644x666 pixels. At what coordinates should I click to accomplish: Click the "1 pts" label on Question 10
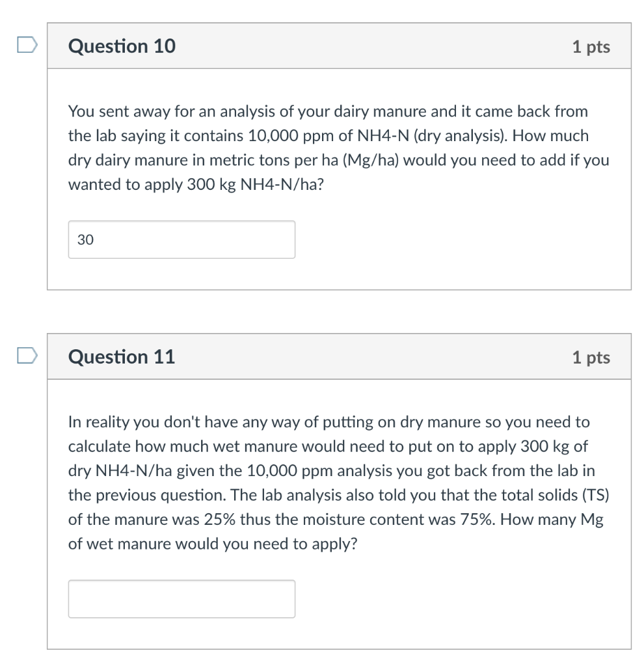pos(591,47)
